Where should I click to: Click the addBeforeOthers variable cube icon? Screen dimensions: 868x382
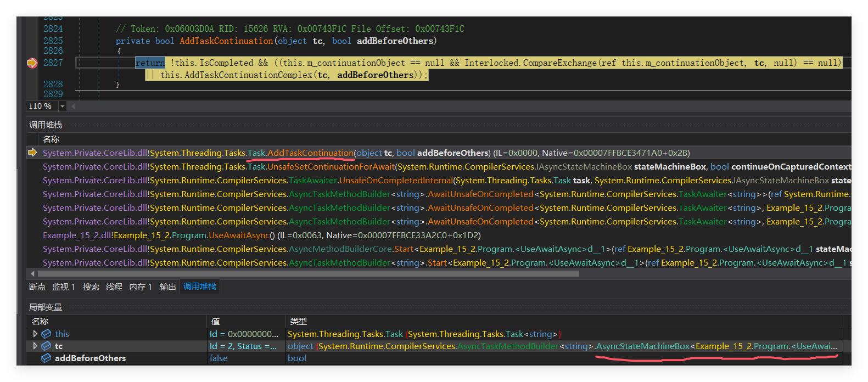click(x=47, y=358)
